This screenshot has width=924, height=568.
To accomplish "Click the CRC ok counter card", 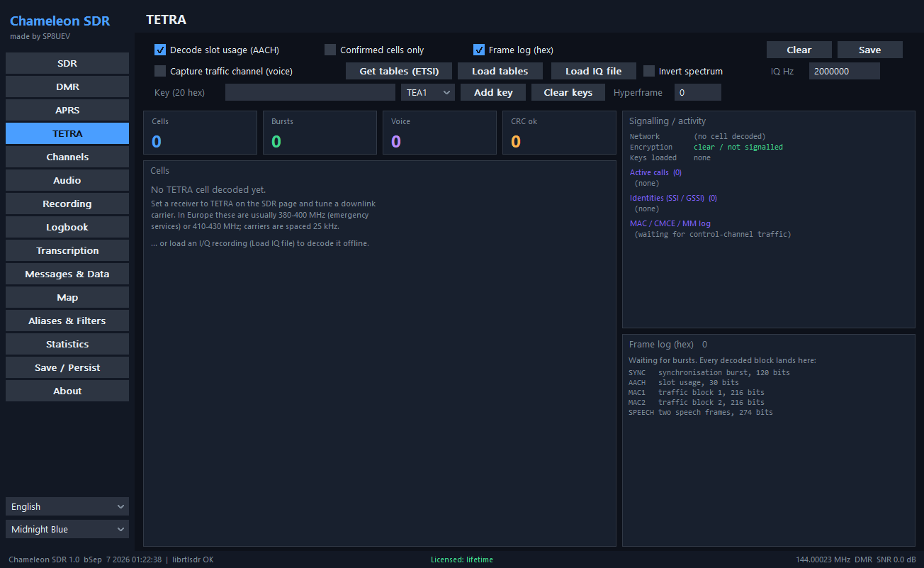I will (559, 133).
